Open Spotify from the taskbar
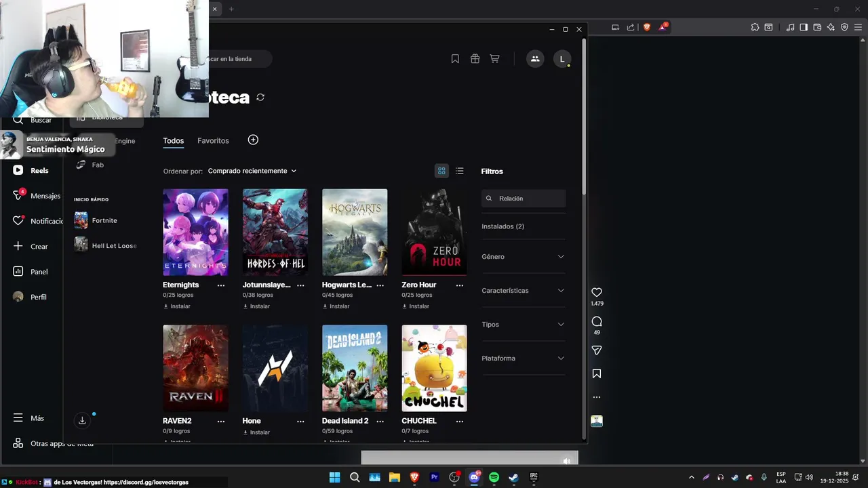868x488 pixels. pyautogui.click(x=494, y=477)
